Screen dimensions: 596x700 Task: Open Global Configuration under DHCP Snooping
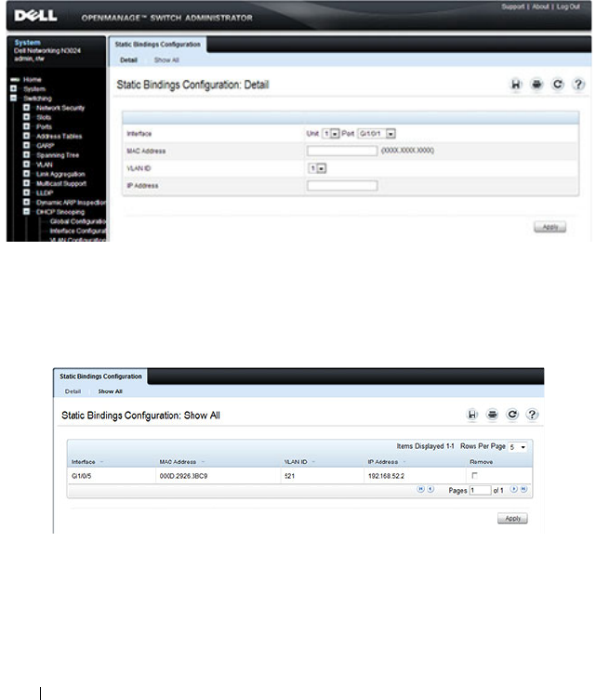point(78,221)
